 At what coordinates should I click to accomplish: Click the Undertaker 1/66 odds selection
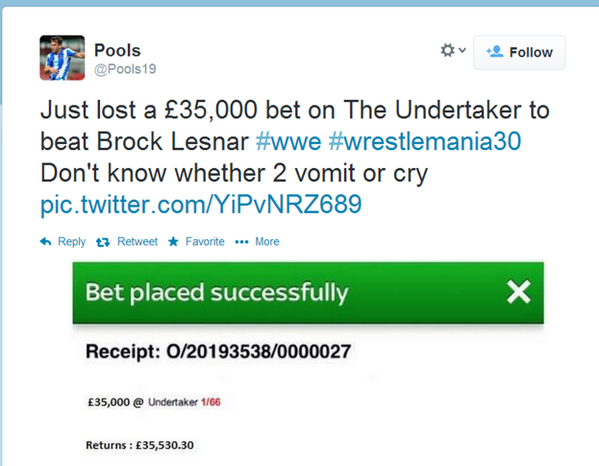tap(184, 402)
